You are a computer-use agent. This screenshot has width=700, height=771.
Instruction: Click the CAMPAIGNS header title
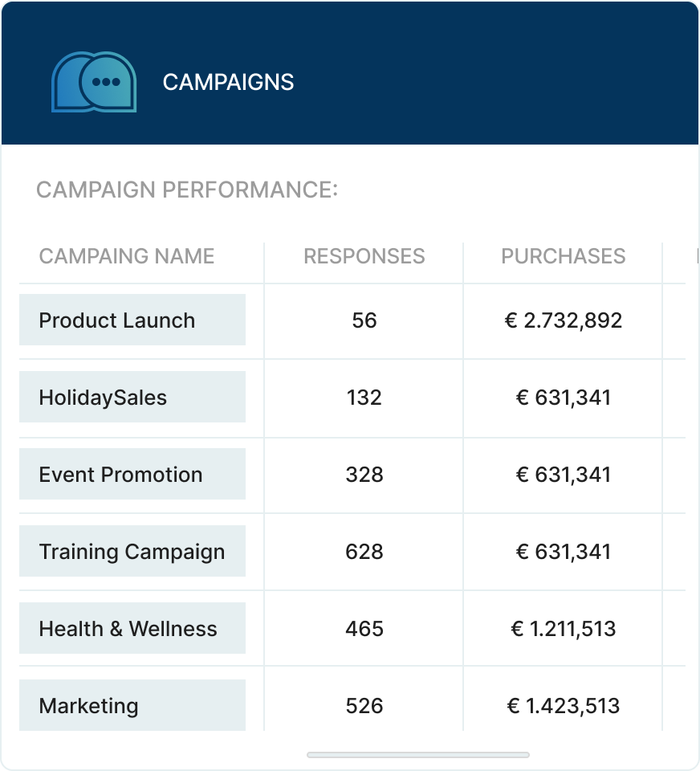[x=228, y=82]
